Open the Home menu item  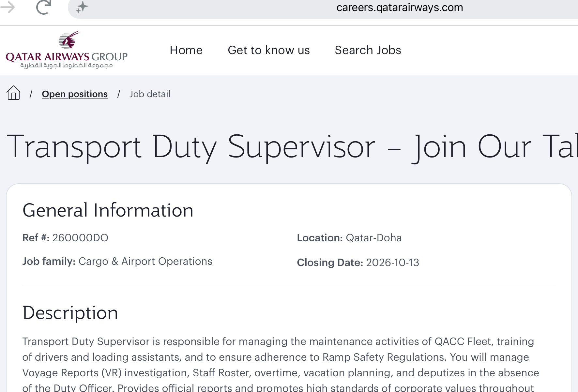[186, 50]
